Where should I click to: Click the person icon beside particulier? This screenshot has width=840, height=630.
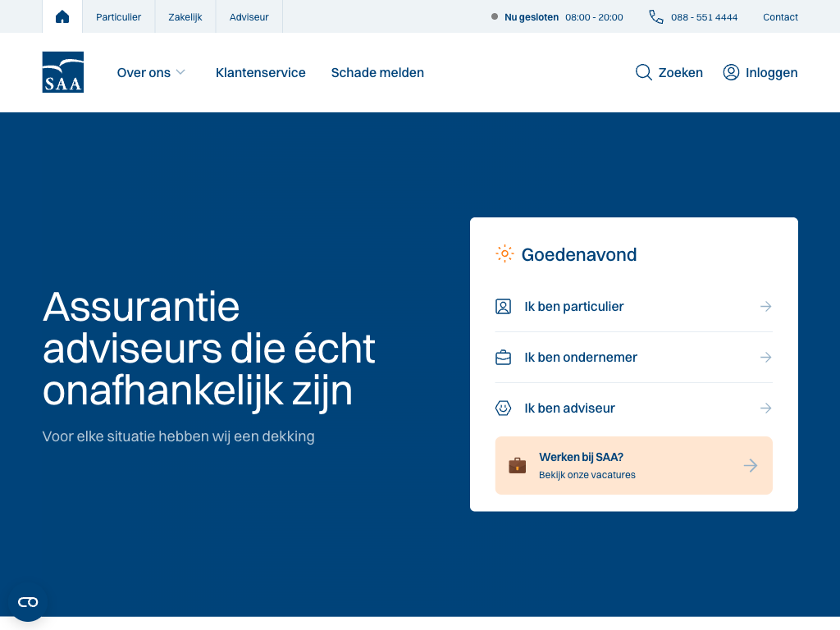(x=504, y=307)
